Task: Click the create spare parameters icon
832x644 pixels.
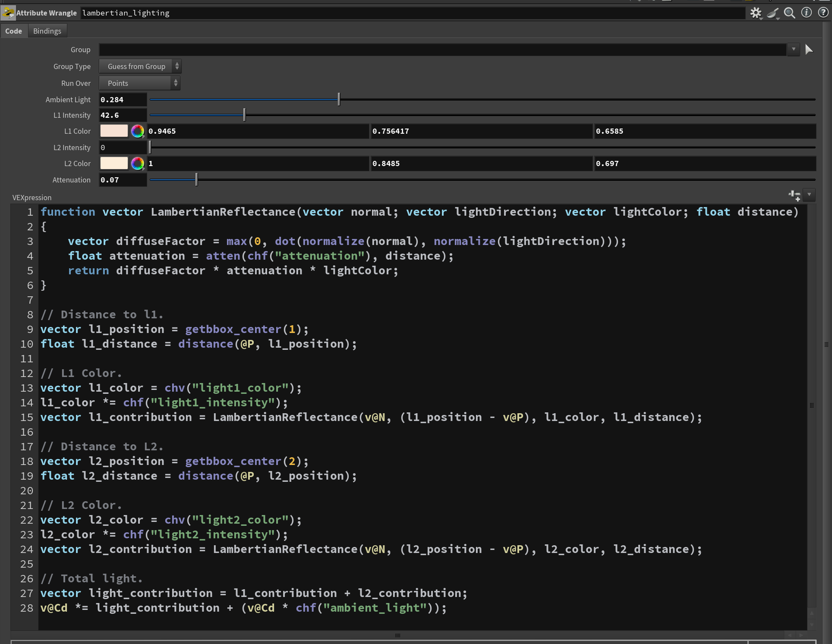Action: tap(794, 195)
